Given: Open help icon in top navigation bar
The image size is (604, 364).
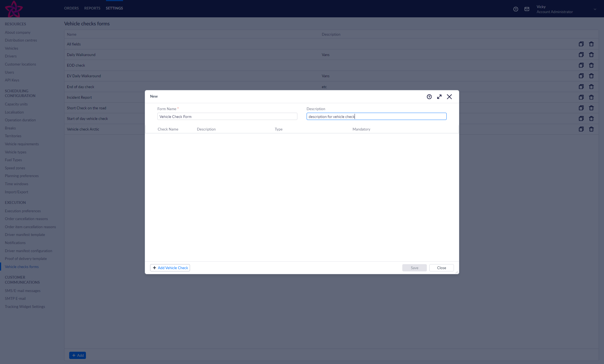Looking at the screenshot, I should (516, 9).
